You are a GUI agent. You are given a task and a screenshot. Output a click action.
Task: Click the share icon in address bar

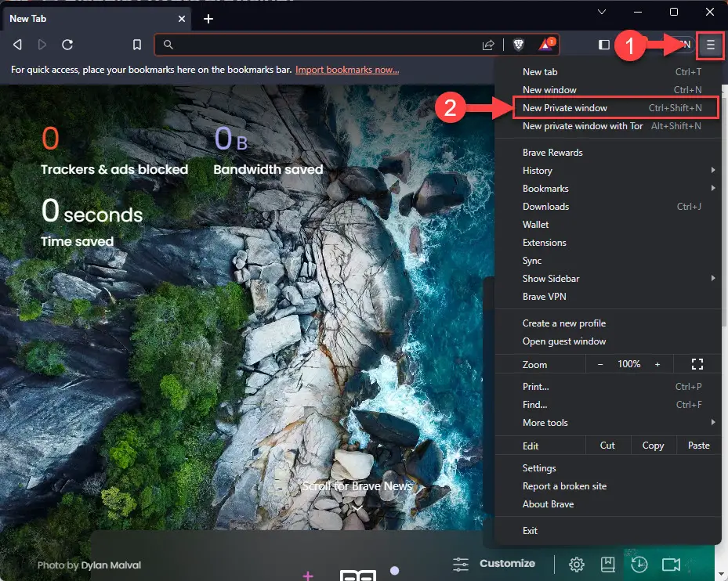point(488,45)
